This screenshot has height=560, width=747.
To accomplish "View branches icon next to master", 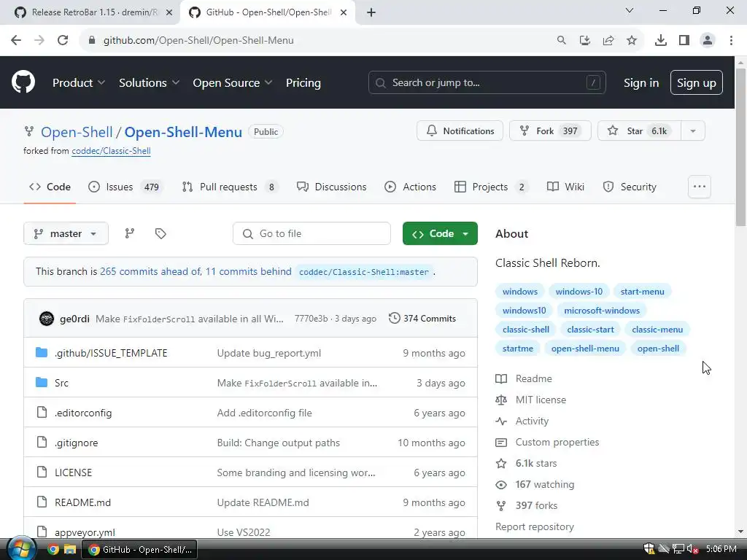I will tap(130, 233).
